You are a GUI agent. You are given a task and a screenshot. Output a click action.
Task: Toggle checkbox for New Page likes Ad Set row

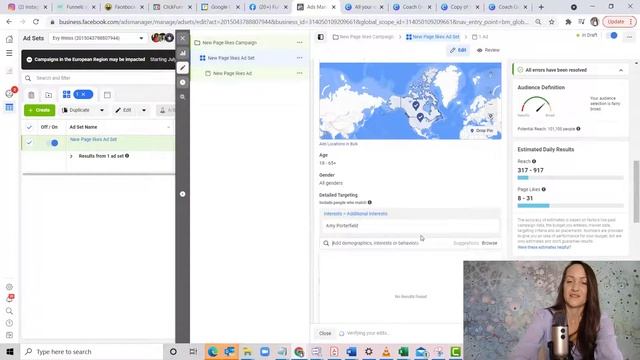click(x=29, y=142)
